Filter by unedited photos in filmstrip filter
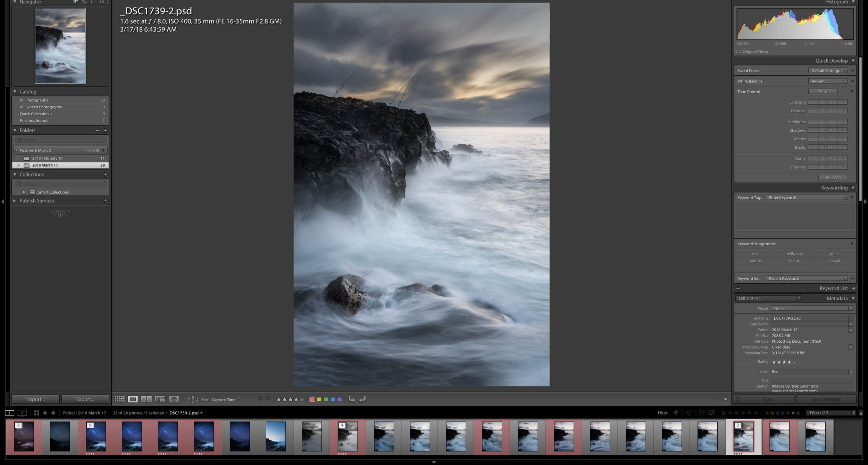This screenshot has height=465, width=868. coord(711,413)
